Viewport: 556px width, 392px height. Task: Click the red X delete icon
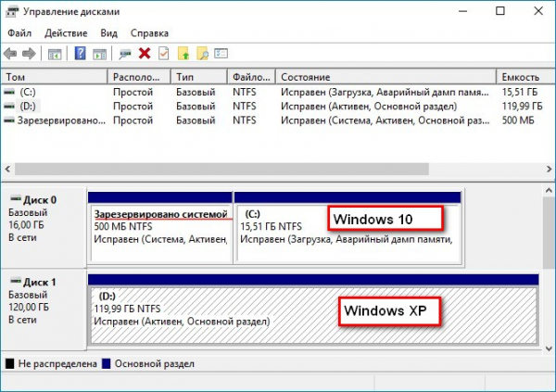coord(145,54)
